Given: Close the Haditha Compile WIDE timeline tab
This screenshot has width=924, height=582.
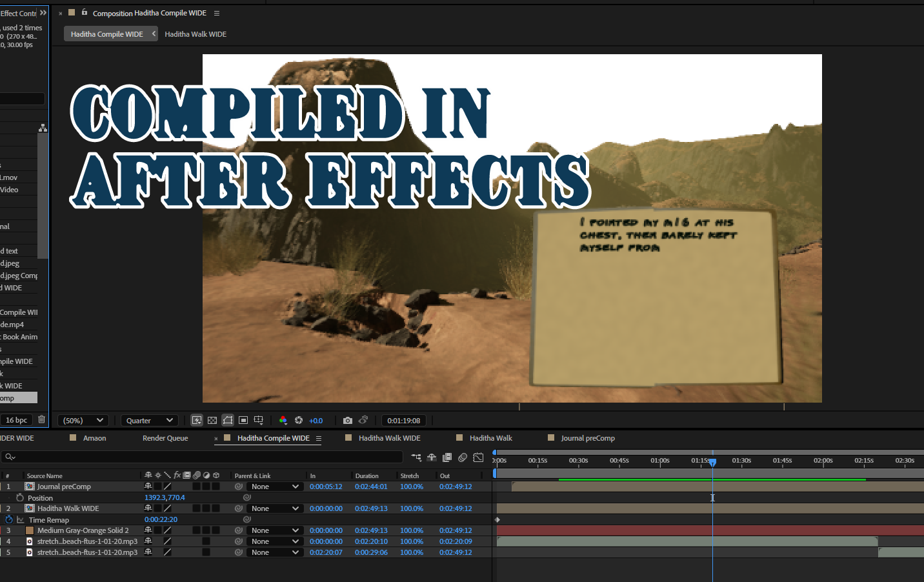Looking at the screenshot, I should 216,439.
